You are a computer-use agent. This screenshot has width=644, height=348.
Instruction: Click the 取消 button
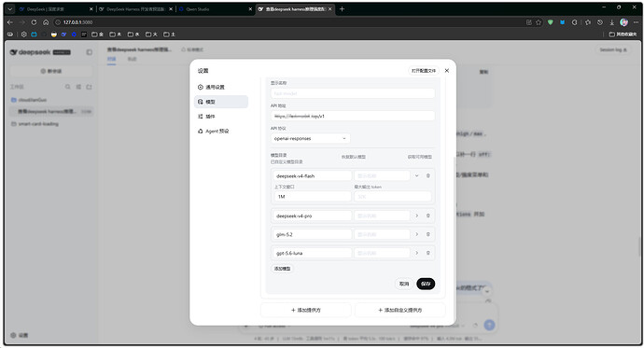tap(404, 284)
